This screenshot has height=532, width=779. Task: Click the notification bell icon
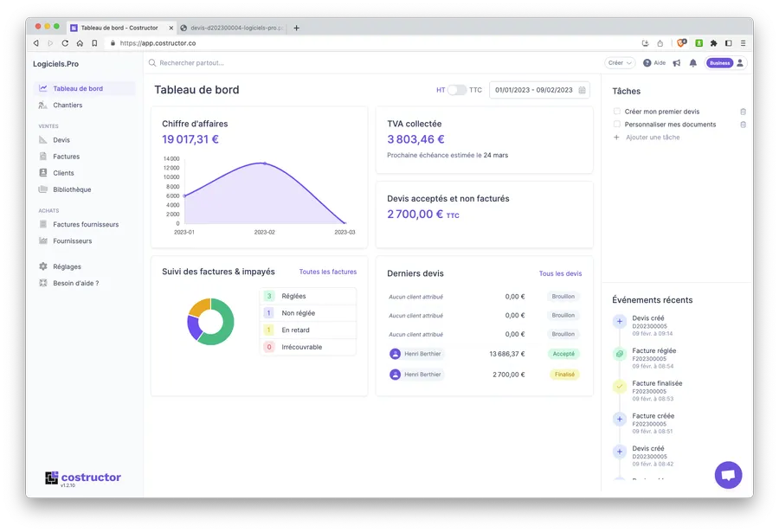click(692, 63)
